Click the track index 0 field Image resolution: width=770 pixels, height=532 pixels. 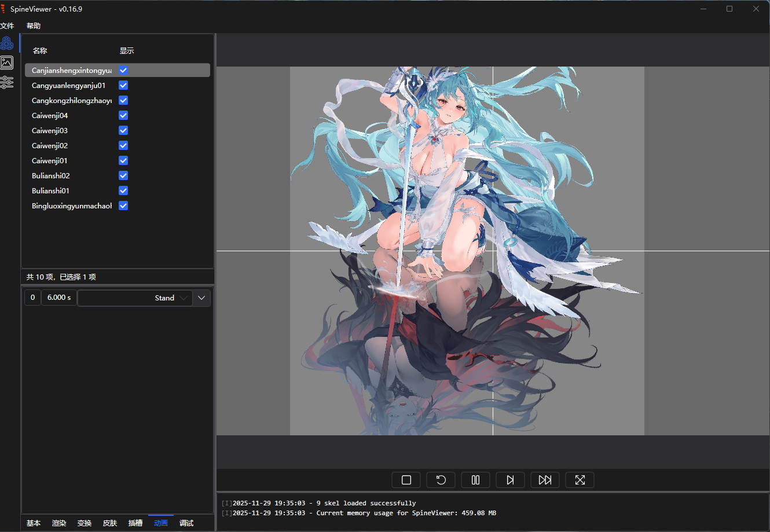[x=32, y=298]
